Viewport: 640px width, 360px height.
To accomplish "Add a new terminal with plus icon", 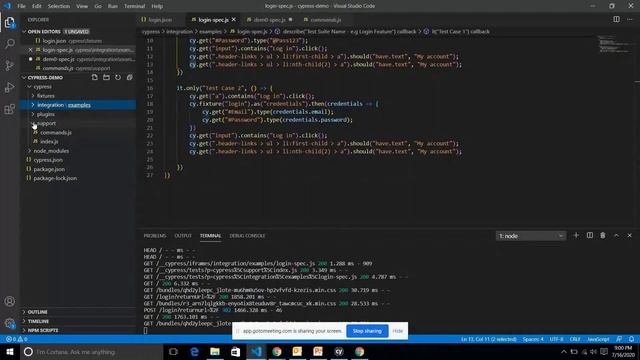I will point(576,236).
